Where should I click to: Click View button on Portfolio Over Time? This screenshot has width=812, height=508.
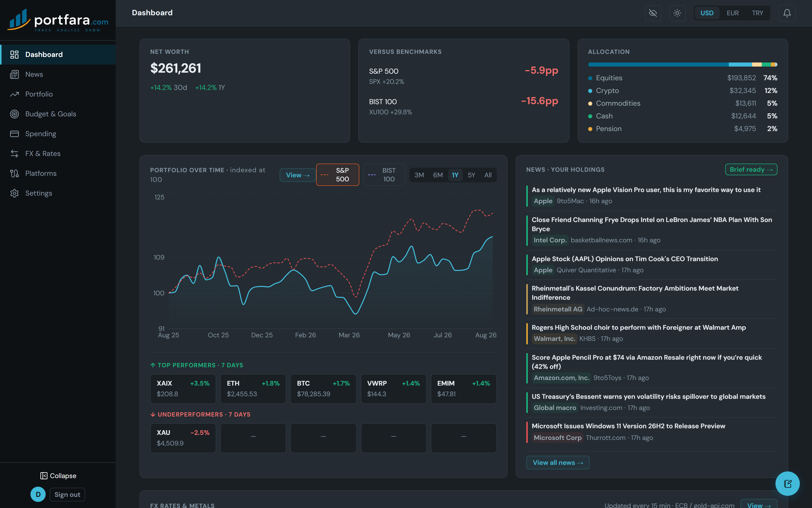click(x=298, y=175)
